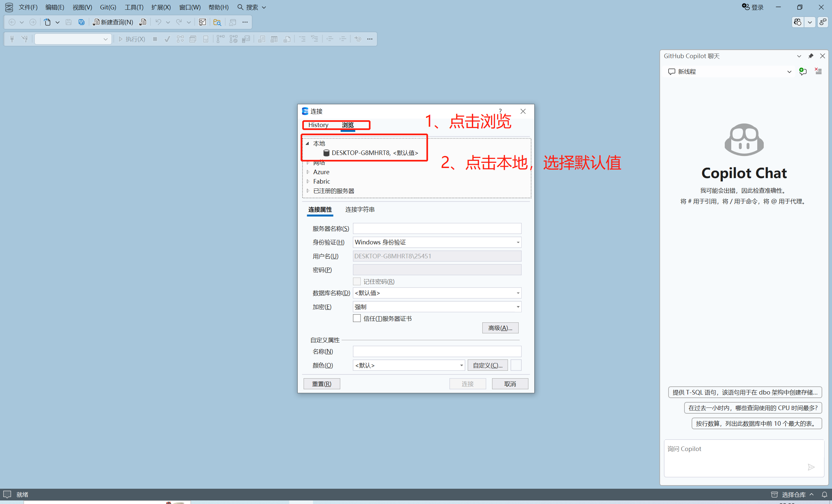
Task: Click the Copilot icon in top-right toolbar
Action: coord(798,22)
